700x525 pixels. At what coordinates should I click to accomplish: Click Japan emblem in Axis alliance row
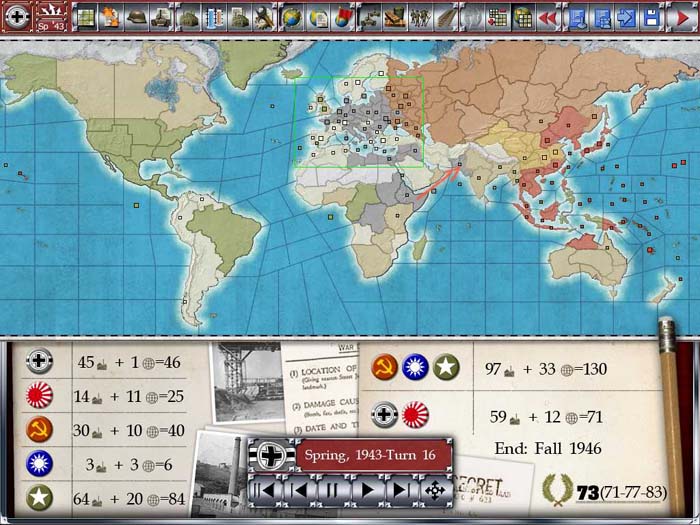click(415, 415)
